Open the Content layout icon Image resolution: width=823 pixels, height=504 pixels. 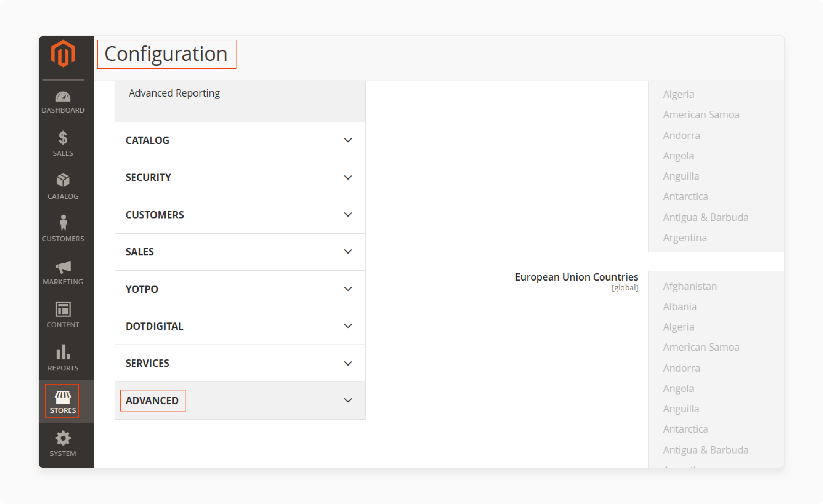(x=63, y=309)
